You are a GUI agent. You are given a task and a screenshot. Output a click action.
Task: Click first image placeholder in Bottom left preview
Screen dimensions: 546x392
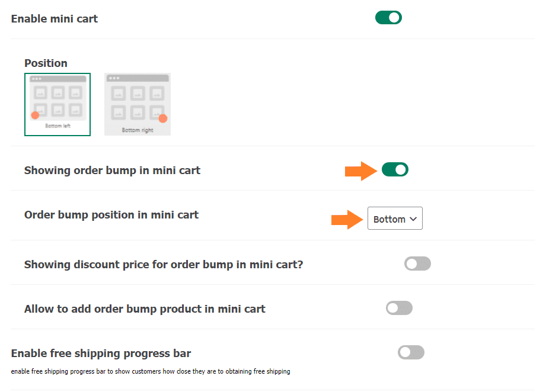click(x=41, y=93)
